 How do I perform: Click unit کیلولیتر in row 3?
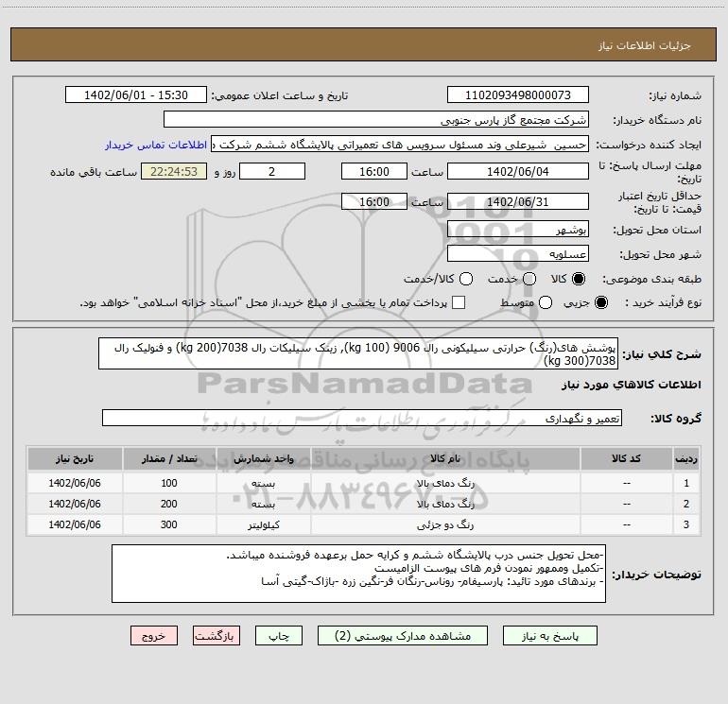tap(263, 524)
